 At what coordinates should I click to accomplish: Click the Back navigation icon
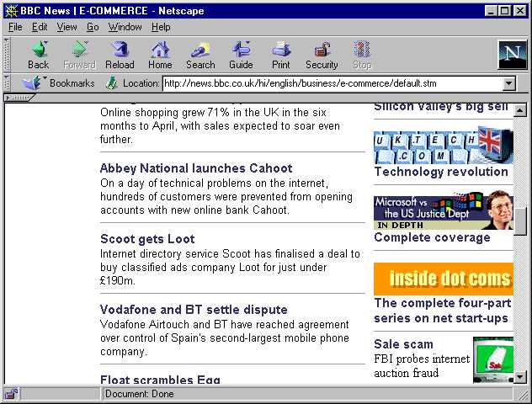[x=40, y=49]
